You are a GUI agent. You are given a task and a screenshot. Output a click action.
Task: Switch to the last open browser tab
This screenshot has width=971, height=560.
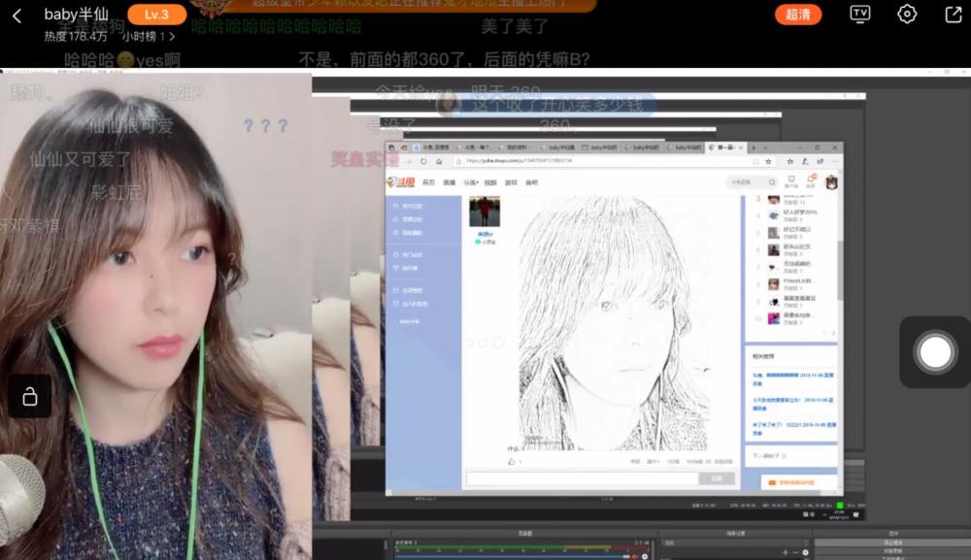(727, 148)
